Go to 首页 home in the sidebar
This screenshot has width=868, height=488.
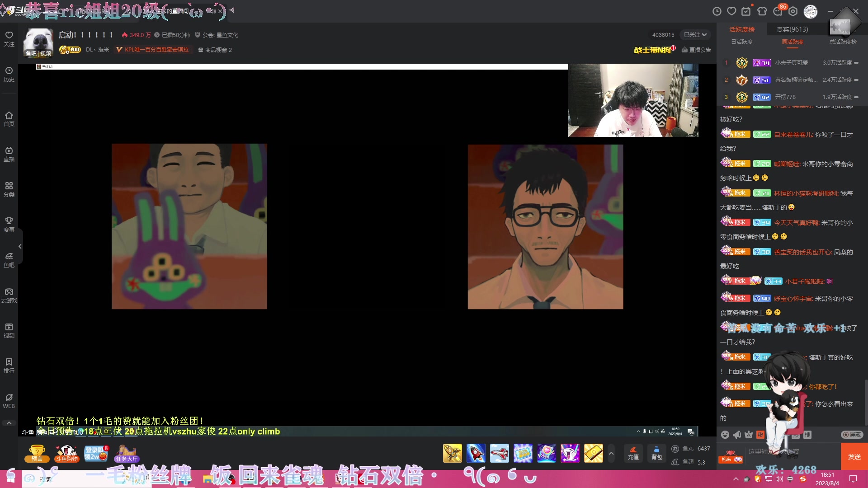9,119
